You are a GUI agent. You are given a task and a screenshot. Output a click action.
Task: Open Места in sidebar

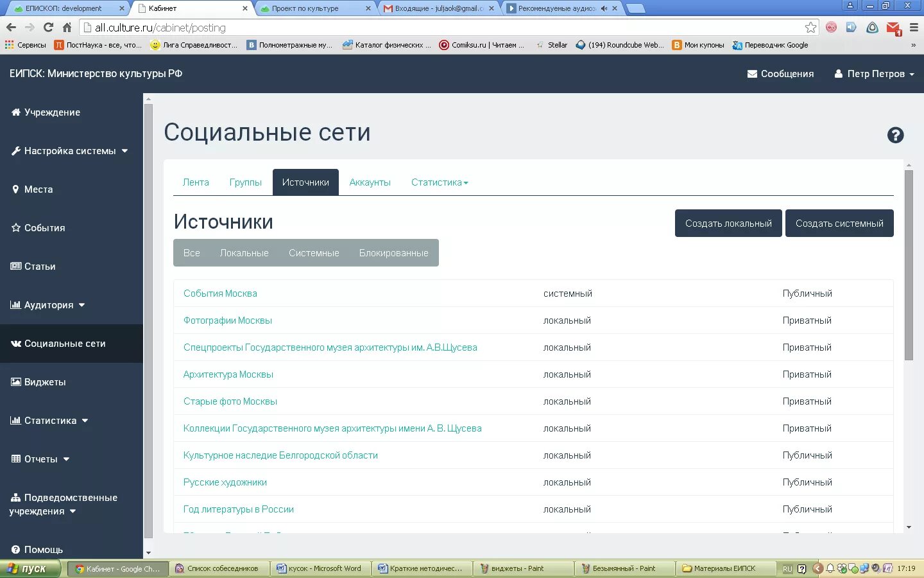[x=32, y=189]
